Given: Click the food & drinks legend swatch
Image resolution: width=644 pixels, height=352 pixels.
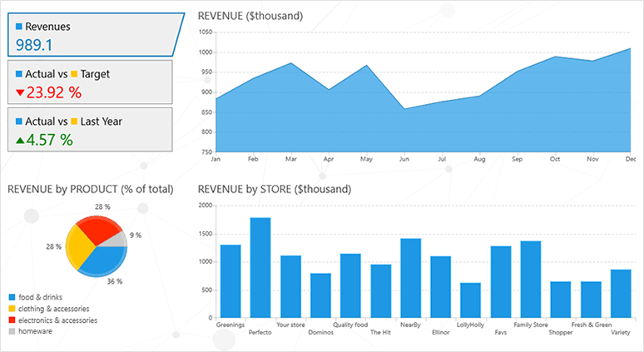Looking at the screenshot, I should pos(12,297).
